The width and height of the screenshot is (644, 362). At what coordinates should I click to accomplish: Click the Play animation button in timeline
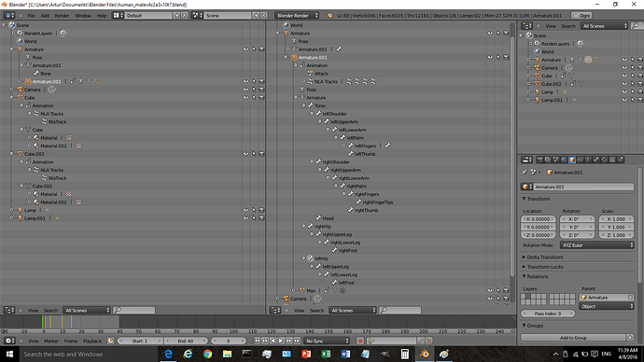click(x=281, y=341)
